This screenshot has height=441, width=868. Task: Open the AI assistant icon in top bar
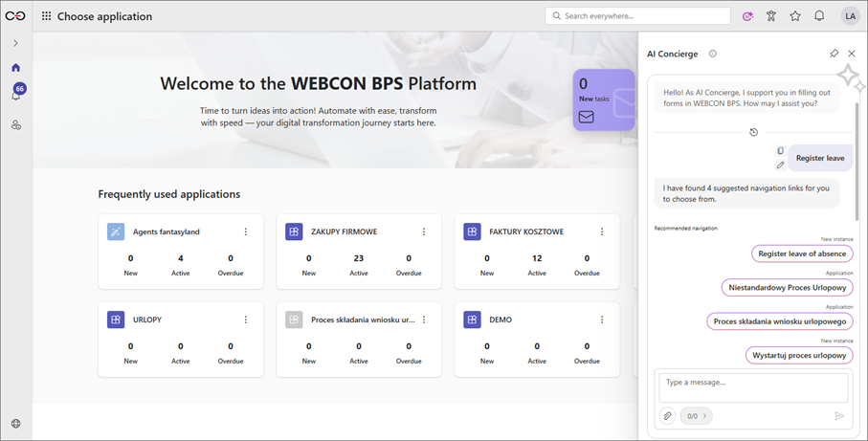point(747,16)
